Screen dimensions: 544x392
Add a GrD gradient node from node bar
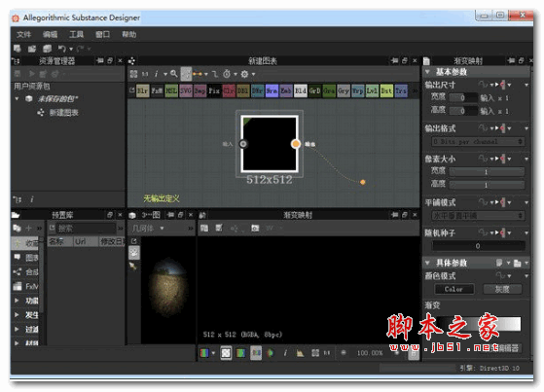point(314,90)
